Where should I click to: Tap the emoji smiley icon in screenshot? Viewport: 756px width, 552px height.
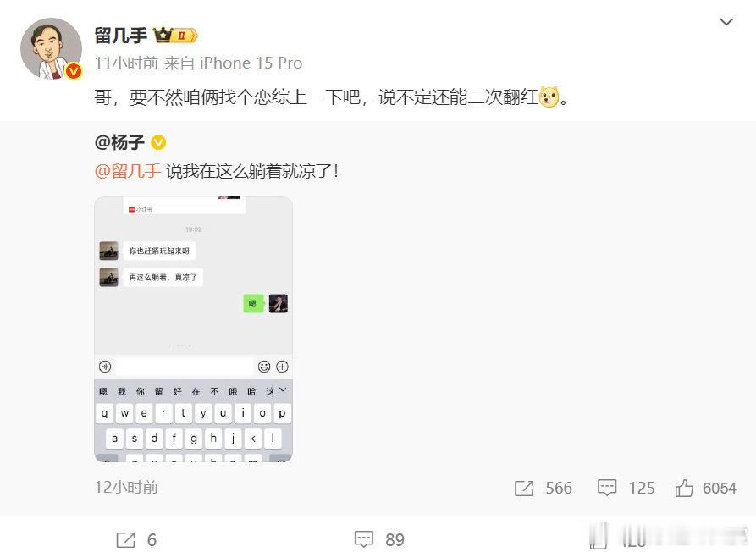click(x=264, y=367)
